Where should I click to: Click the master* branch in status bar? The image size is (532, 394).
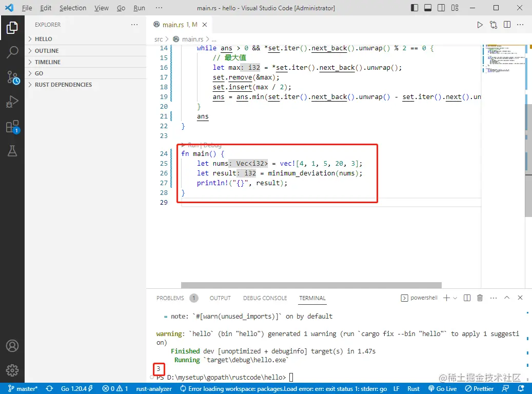[23, 388]
